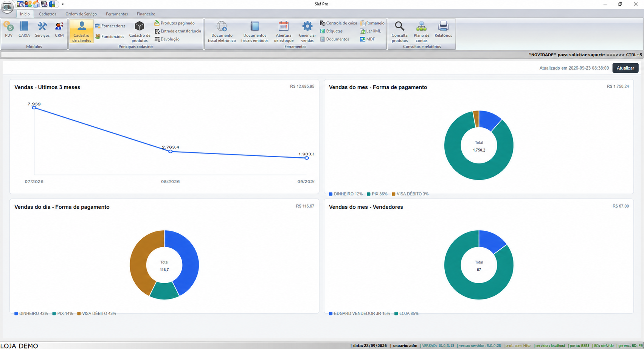Open the CAIXA module
The height and width of the screenshot is (349, 644).
(24, 29)
